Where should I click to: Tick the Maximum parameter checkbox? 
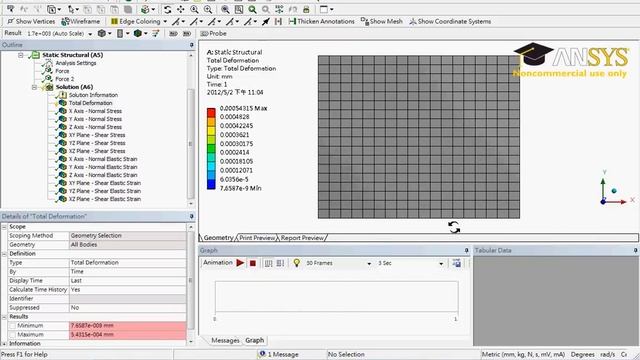[12, 334]
